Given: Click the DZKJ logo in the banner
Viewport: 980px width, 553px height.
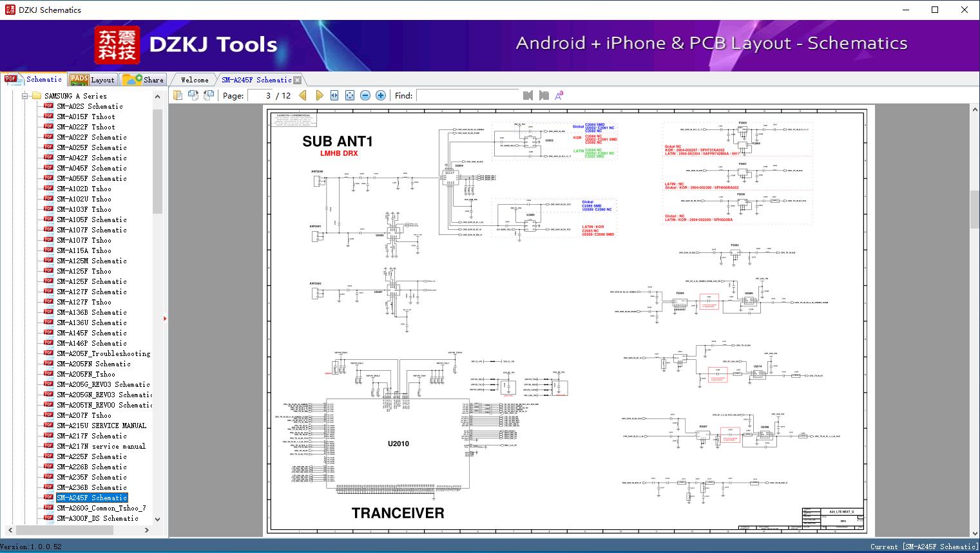Looking at the screenshot, I should point(117,45).
